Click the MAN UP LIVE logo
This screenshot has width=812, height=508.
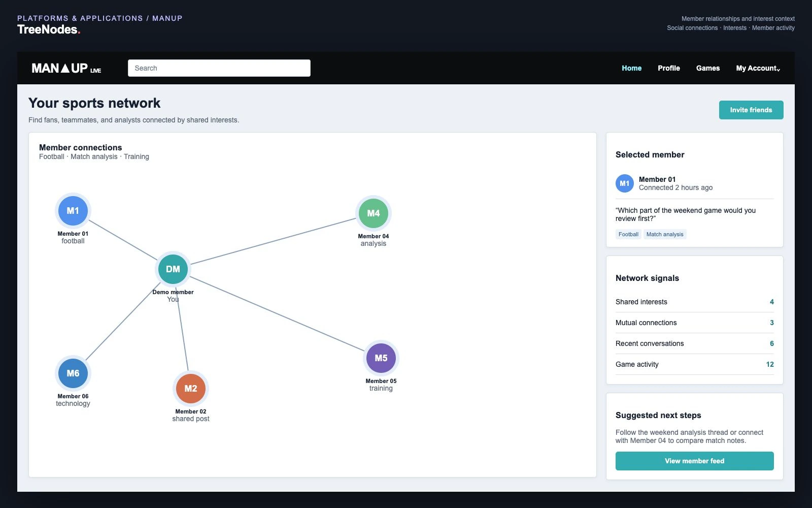click(66, 68)
